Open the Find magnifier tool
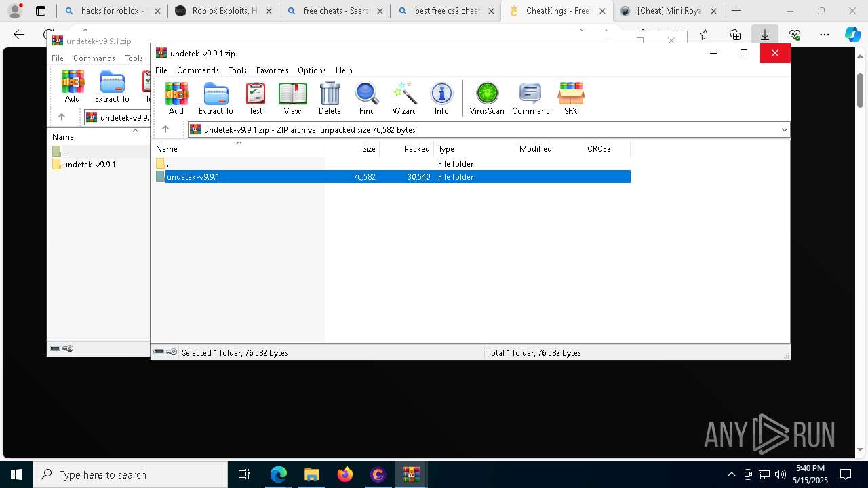 pyautogui.click(x=367, y=98)
